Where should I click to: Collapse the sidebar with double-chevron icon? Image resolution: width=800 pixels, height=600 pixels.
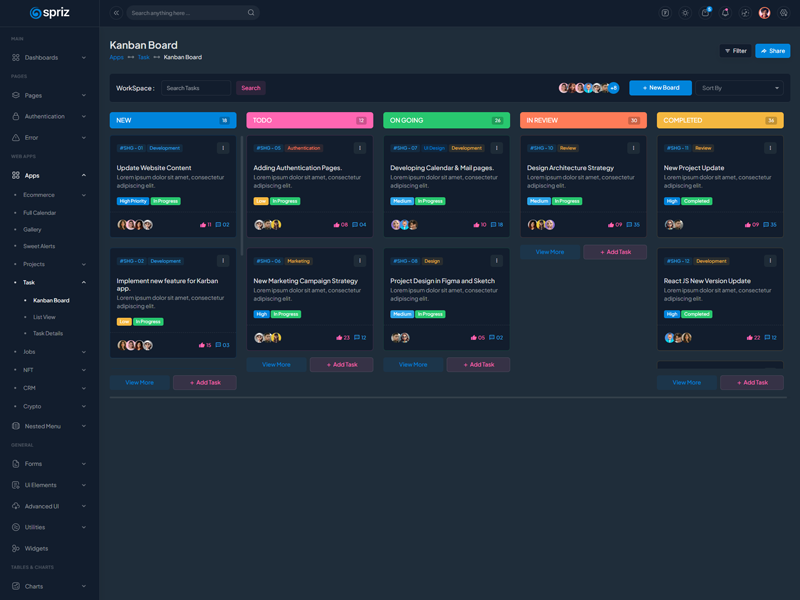pos(116,13)
